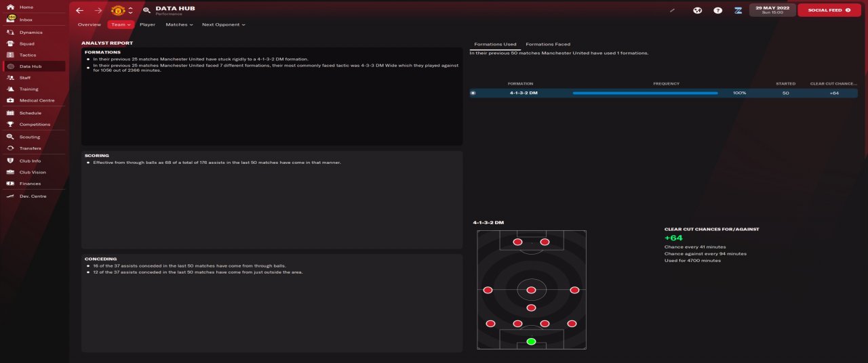
Task: Go forward with the right arrow
Action: [98, 10]
